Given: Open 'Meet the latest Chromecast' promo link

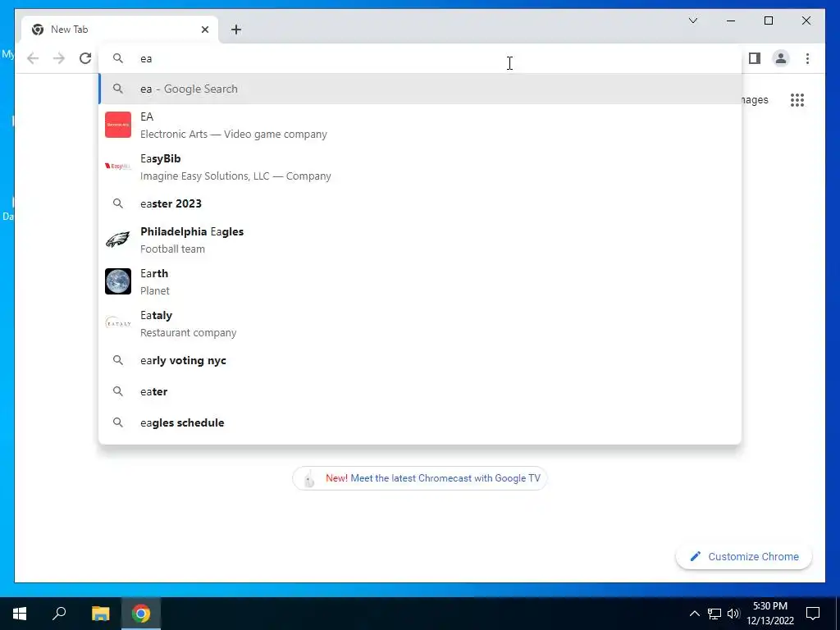Looking at the screenshot, I should coord(445,478).
